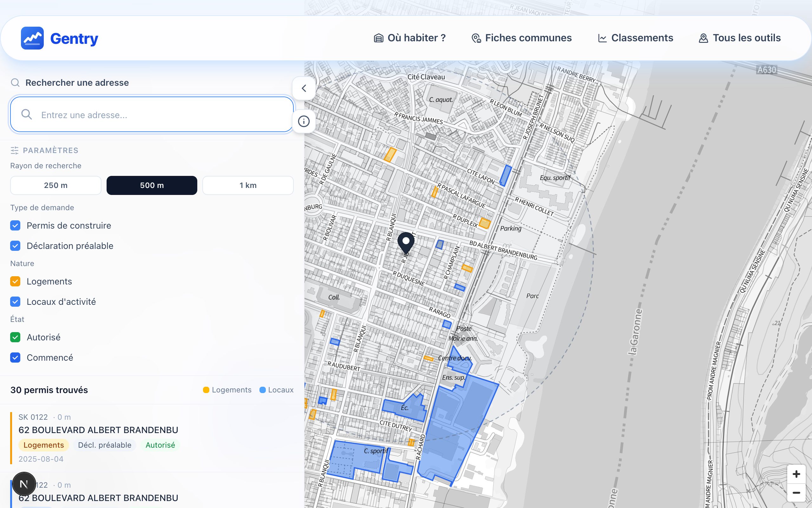Zoom in on the map
This screenshot has height=508, width=812.
(x=796, y=474)
